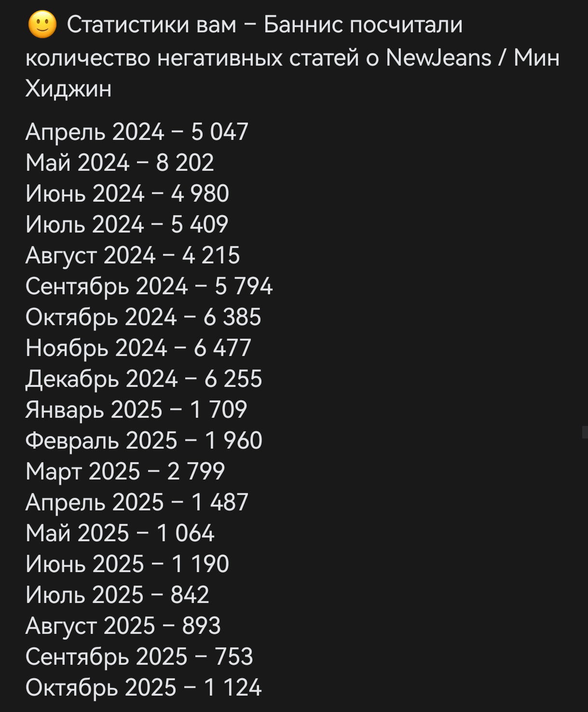Select the Апрель 2024 – 5 047 line
588x712 pixels.
137,132
